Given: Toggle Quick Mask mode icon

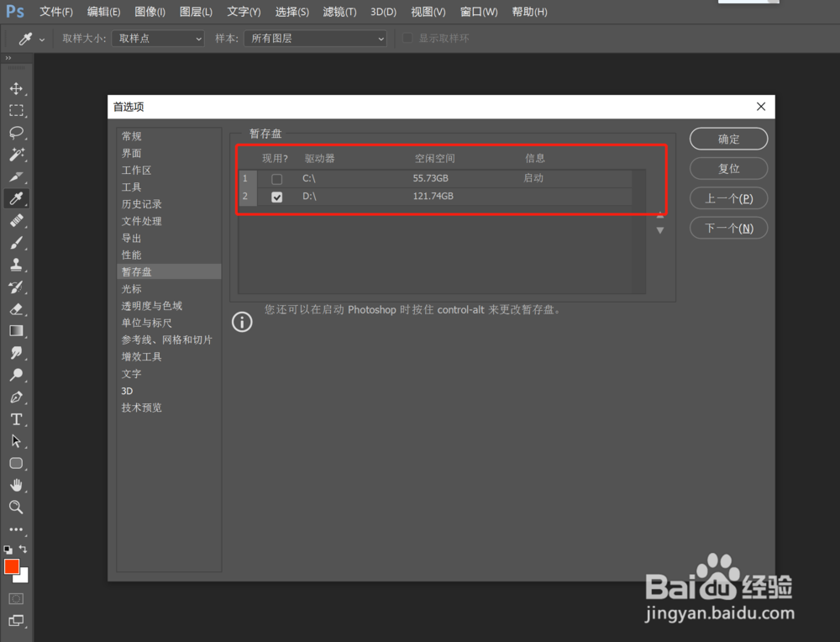Looking at the screenshot, I should 16,598.
